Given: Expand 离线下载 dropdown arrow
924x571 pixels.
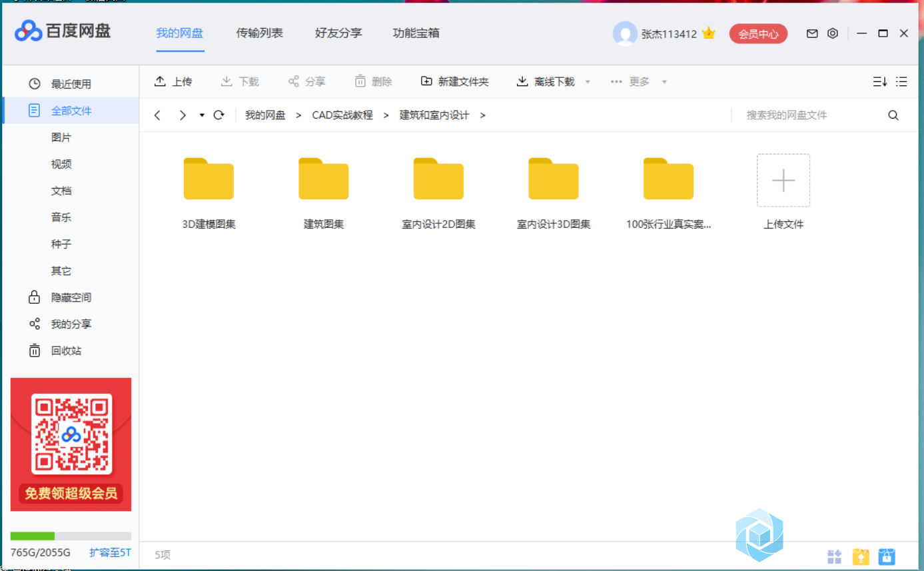Looking at the screenshot, I should tap(588, 82).
